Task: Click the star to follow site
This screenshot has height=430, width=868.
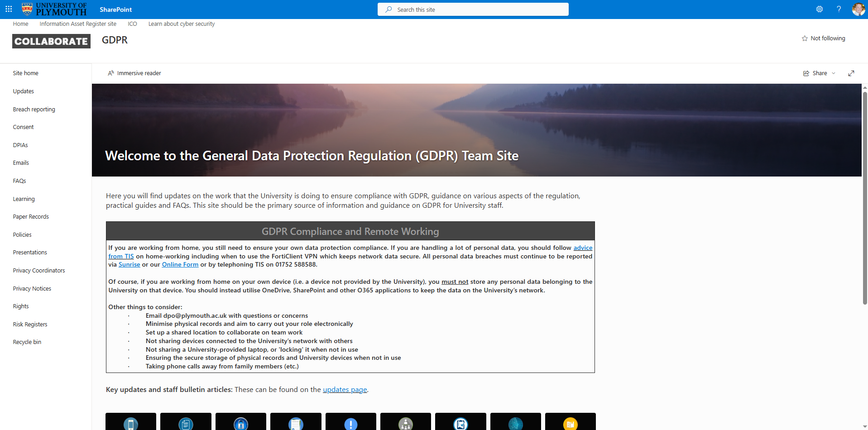Action: coord(805,38)
